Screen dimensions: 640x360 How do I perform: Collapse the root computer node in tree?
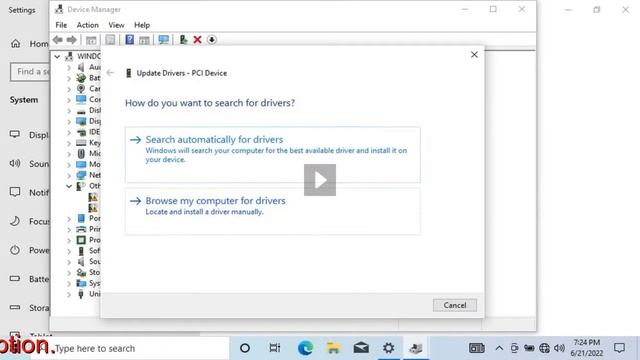click(x=57, y=56)
